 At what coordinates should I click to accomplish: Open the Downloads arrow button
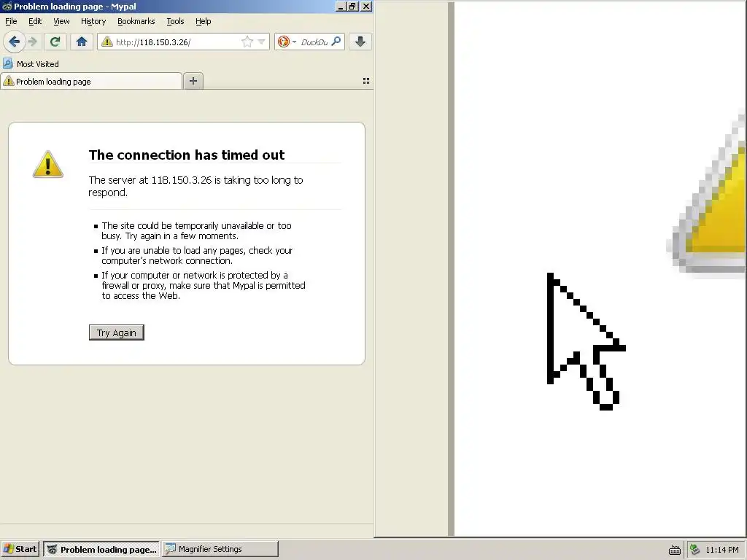[360, 42]
